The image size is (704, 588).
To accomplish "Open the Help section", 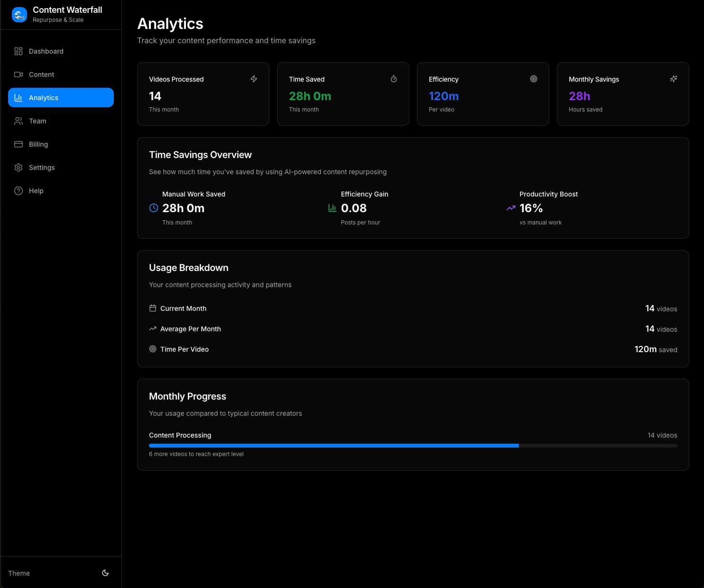I will (x=61, y=191).
